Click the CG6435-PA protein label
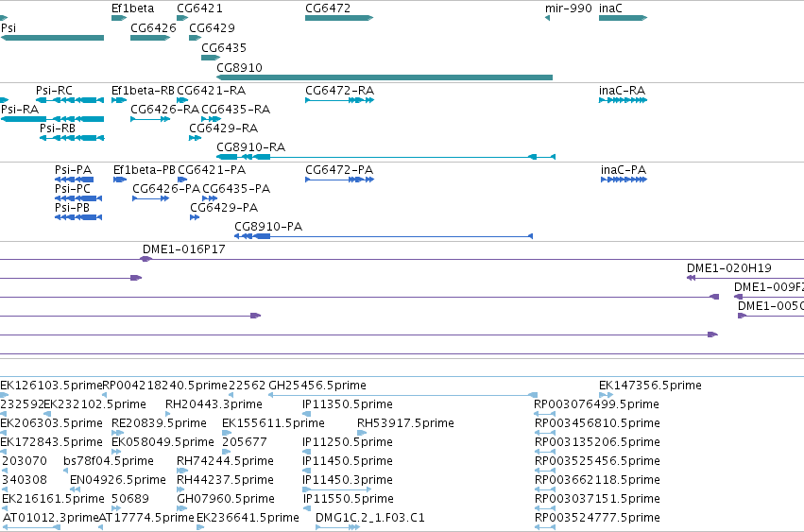The height and width of the screenshot is (532, 804). click(x=236, y=188)
